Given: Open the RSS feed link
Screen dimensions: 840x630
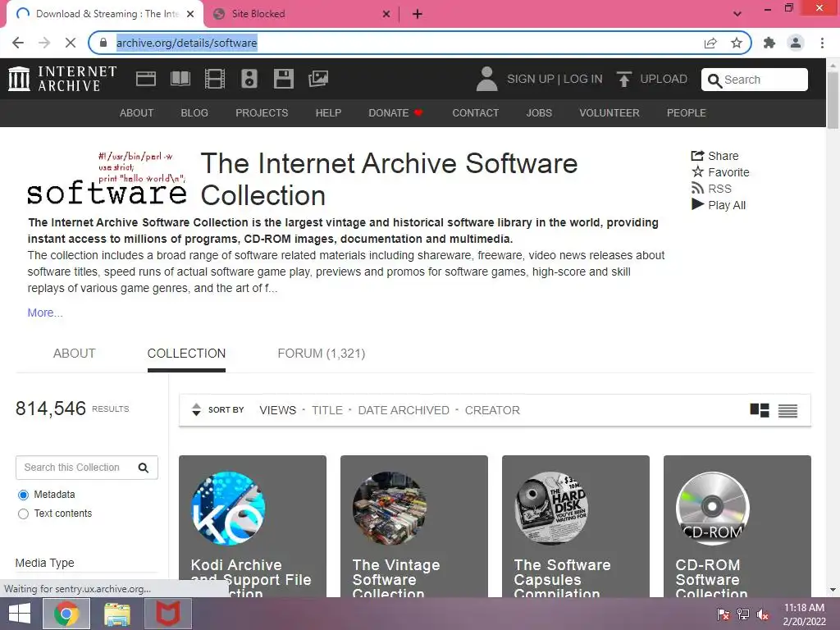Looking at the screenshot, I should (x=711, y=189).
